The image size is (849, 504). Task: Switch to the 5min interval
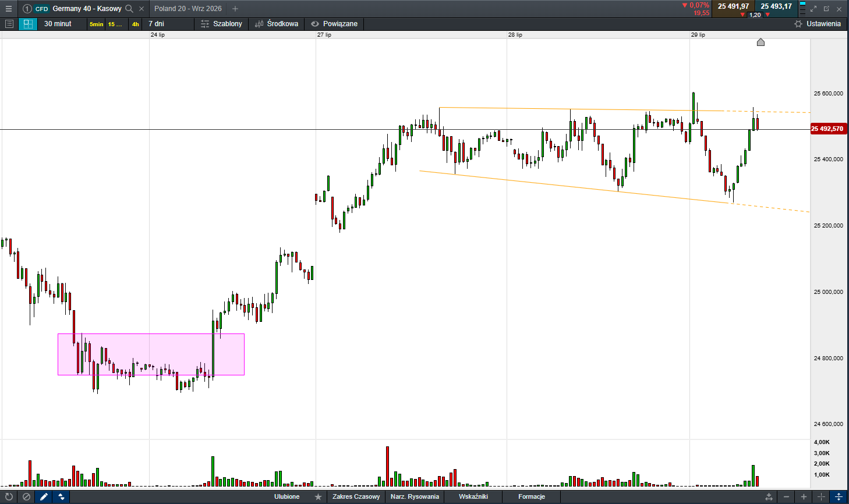(x=96, y=24)
